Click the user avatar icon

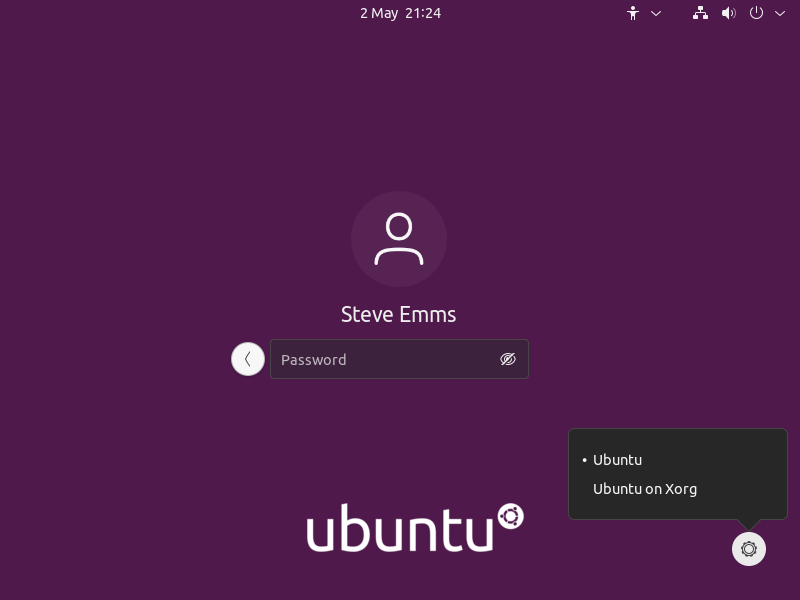point(399,239)
